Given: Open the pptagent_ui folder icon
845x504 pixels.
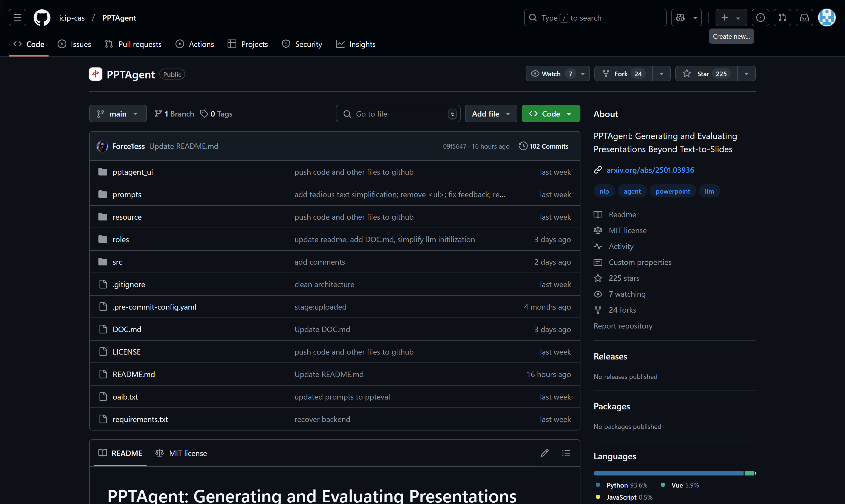Looking at the screenshot, I should pyautogui.click(x=103, y=172).
